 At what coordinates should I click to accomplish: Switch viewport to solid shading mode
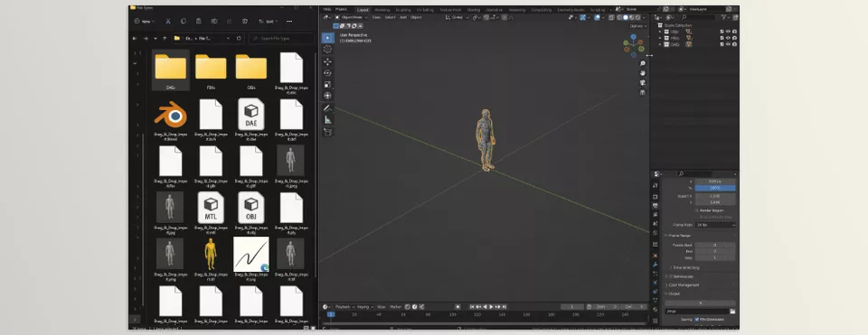pos(626,17)
